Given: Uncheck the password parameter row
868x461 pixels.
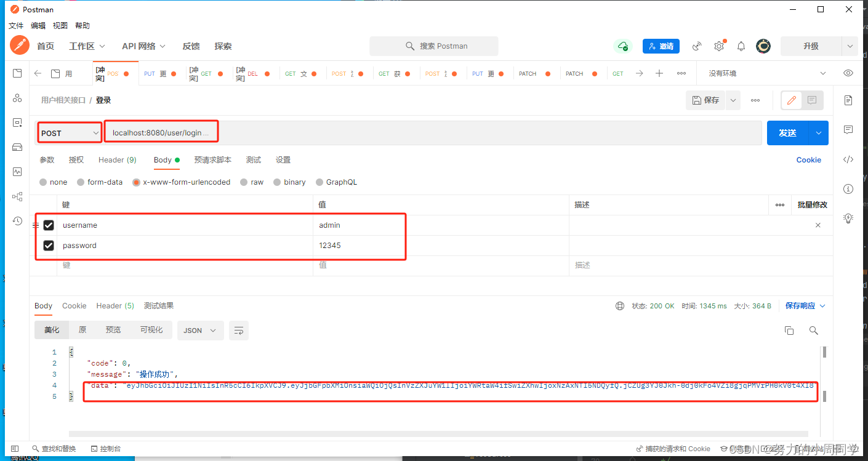Looking at the screenshot, I should pos(49,245).
